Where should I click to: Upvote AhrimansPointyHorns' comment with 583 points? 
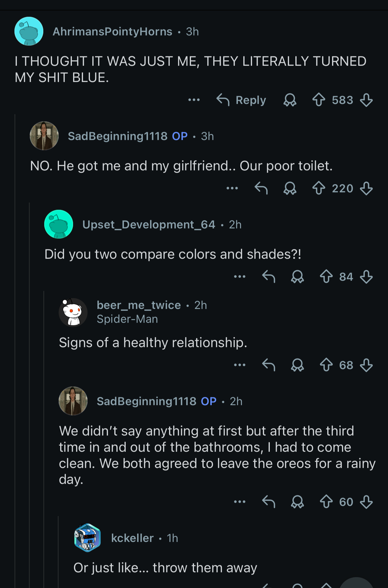pos(319,100)
